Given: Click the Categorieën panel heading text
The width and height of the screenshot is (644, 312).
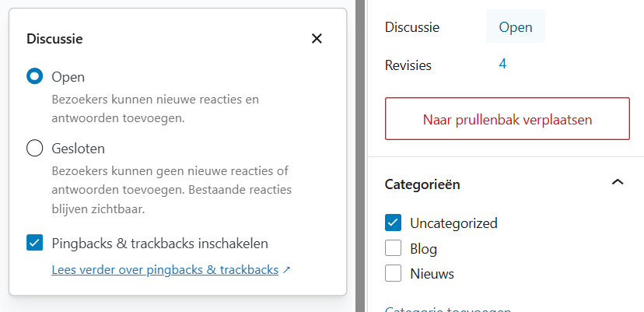Looking at the screenshot, I should (x=422, y=184).
